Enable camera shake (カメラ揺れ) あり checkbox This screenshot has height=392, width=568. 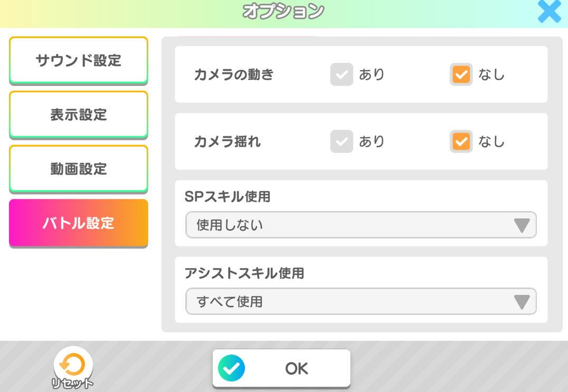point(342,141)
